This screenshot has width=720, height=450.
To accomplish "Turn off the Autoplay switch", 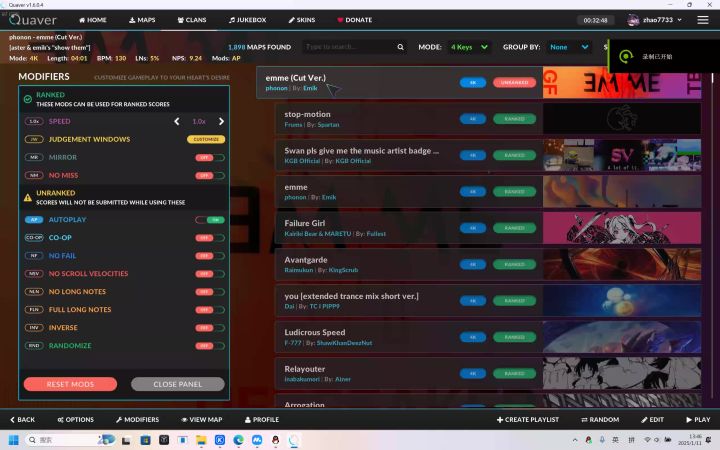I will (x=210, y=219).
